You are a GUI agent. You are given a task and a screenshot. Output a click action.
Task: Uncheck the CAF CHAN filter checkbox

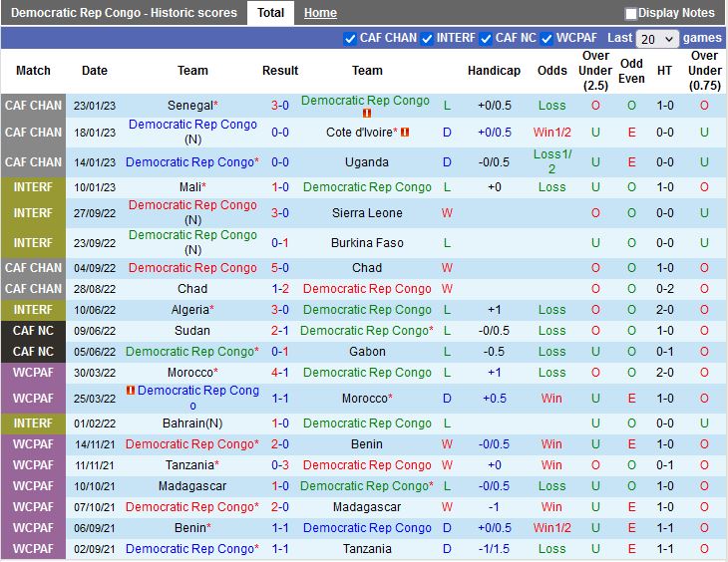[350, 39]
